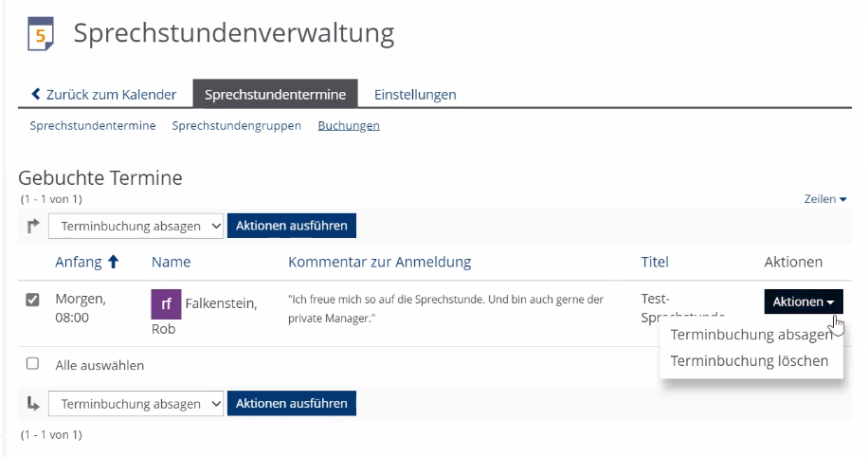Choose 'Terminbuchung löschen' from the Aktionen menu
This screenshot has width=868, height=457.
[749, 361]
